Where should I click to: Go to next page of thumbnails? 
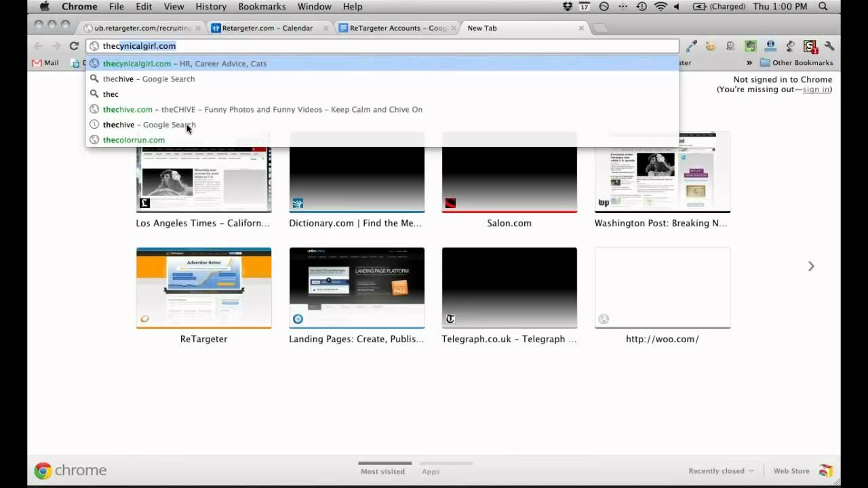[811, 266]
